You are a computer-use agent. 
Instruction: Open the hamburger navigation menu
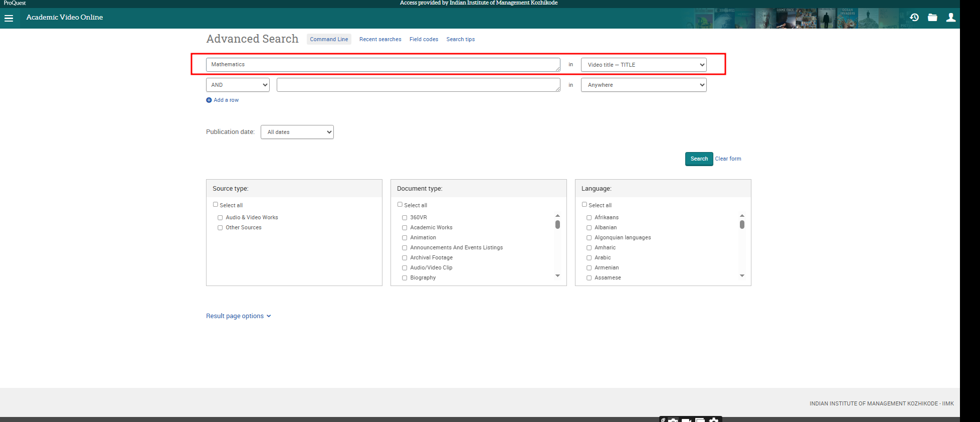pyautogui.click(x=9, y=18)
